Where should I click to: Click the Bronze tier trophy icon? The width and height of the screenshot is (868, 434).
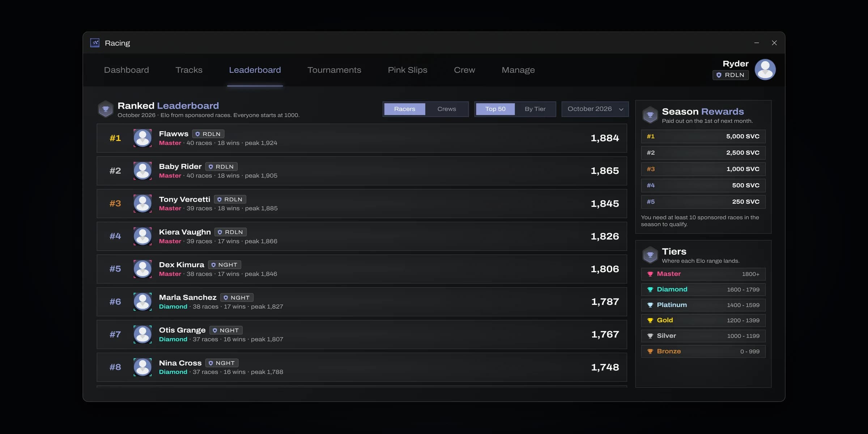(x=650, y=351)
